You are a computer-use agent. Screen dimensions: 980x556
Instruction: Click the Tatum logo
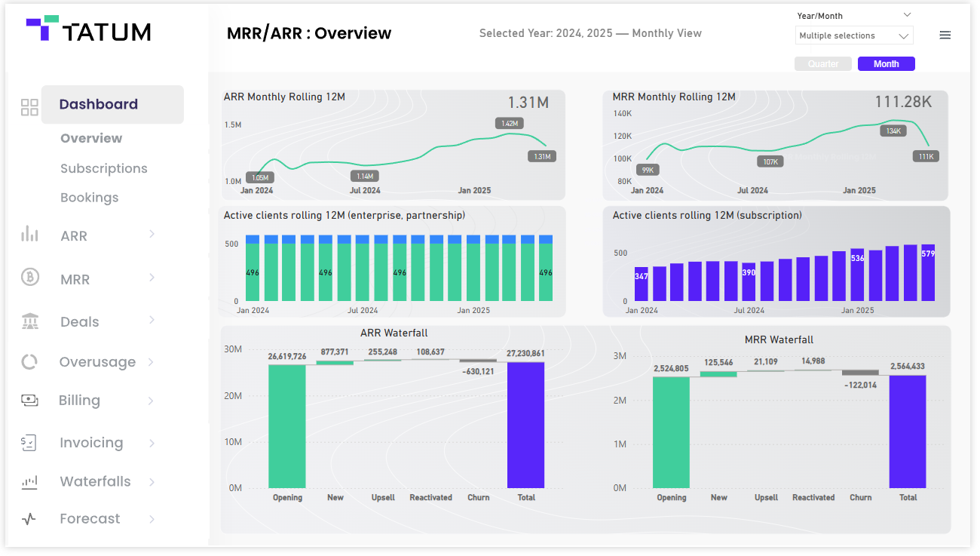(x=88, y=32)
